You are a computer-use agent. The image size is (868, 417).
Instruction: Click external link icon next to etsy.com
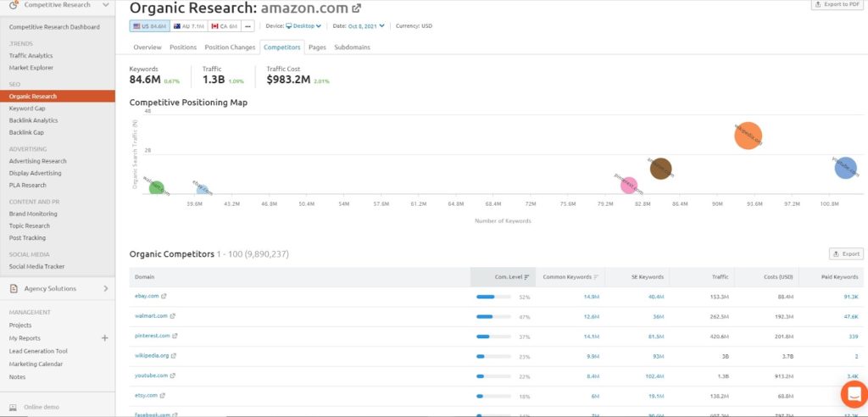tap(163, 396)
